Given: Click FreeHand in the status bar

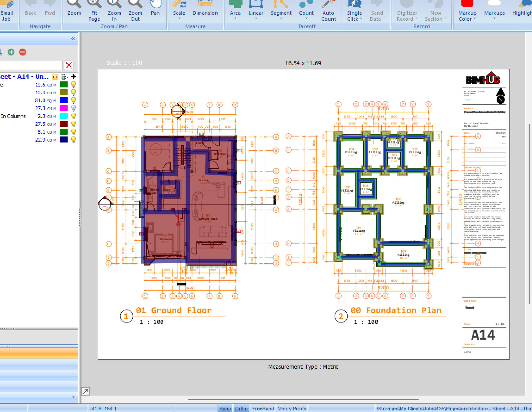Looking at the screenshot, I should pyautogui.click(x=263, y=408).
